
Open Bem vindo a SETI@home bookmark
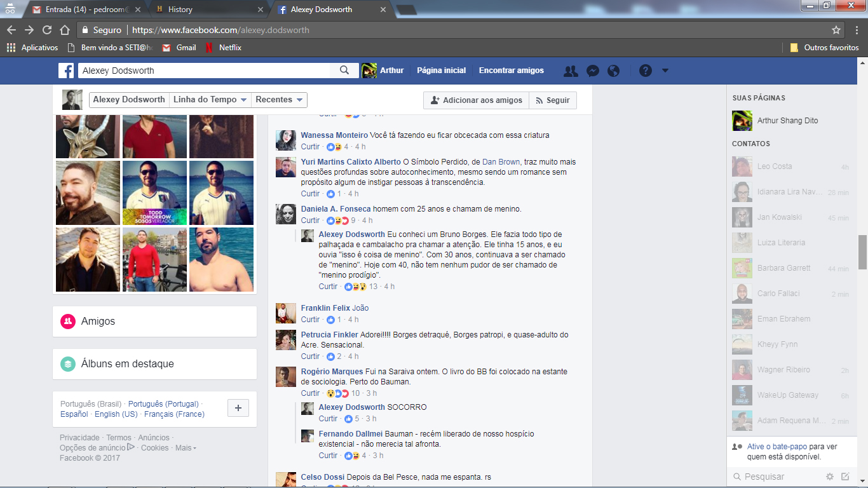pos(111,48)
